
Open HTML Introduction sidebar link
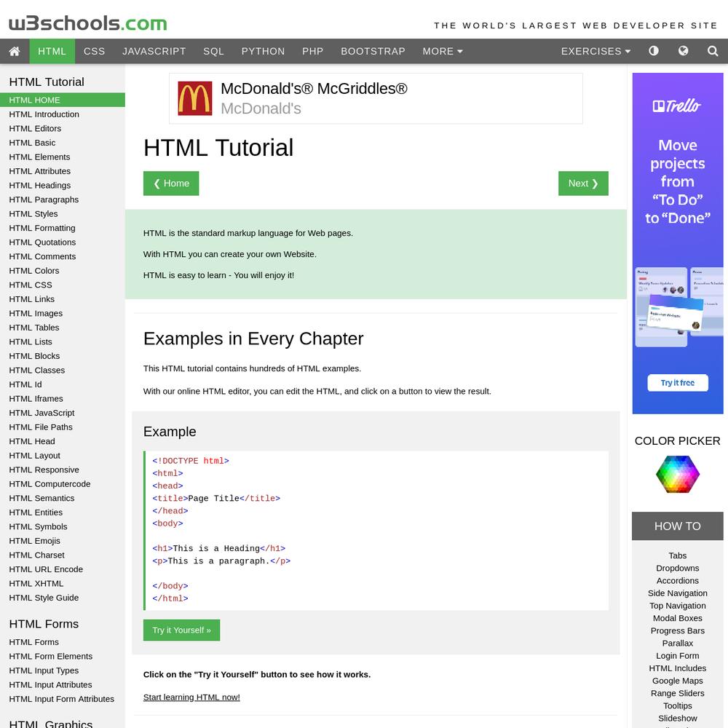point(62,114)
